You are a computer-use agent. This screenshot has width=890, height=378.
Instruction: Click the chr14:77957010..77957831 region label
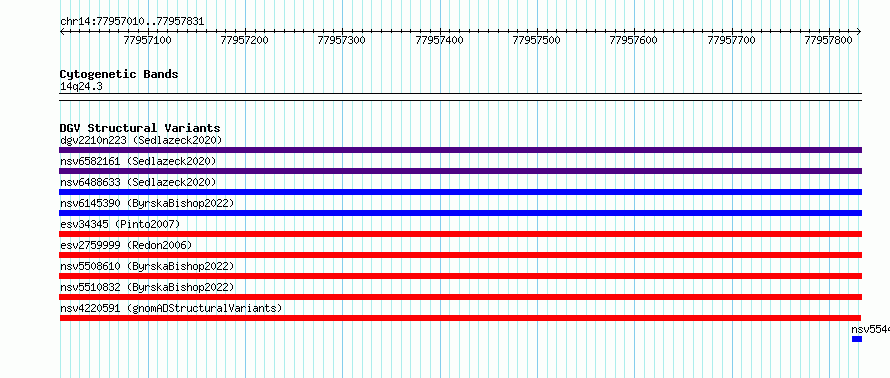pyautogui.click(x=132, y=22)
